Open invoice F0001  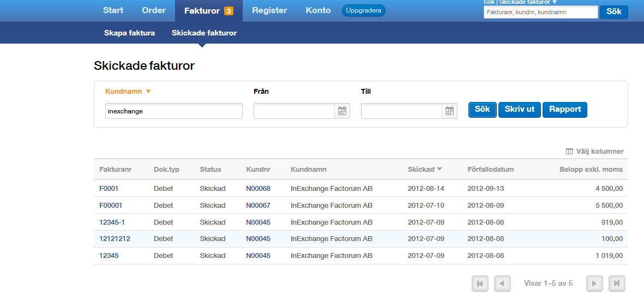pyautogui.click(x=109, y=189)
